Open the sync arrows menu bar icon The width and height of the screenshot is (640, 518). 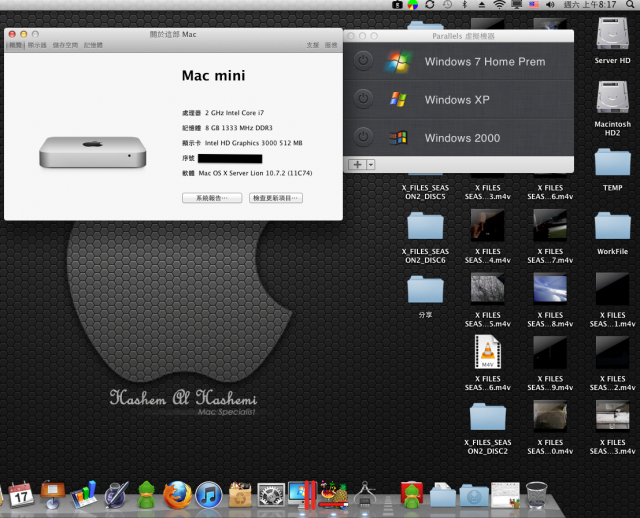(430, 4)
